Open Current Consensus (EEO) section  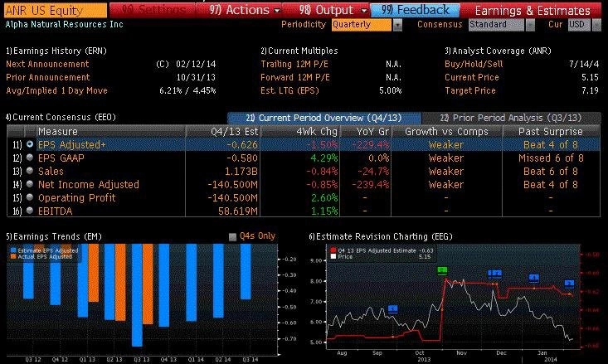(61, 117)
